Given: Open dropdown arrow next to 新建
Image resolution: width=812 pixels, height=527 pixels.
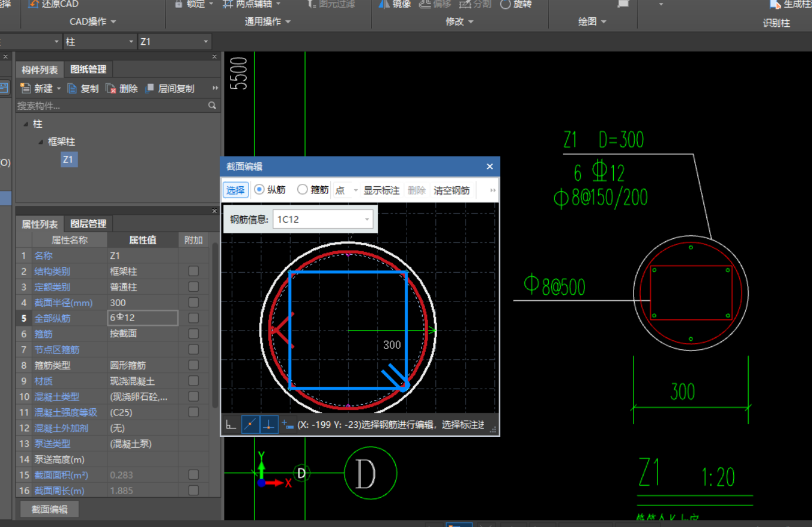Looking at the screenshot, I should click(x=59, y=88).
